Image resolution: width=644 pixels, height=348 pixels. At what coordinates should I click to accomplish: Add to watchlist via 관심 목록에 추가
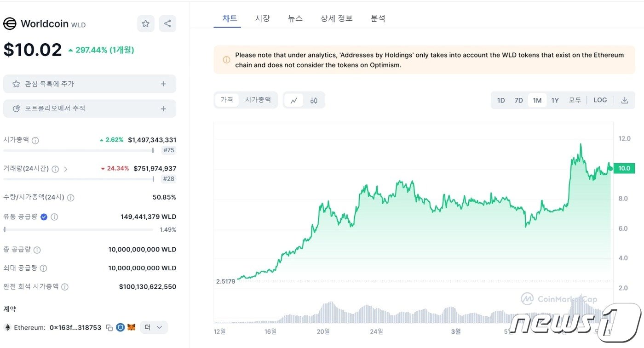[90, 84]
